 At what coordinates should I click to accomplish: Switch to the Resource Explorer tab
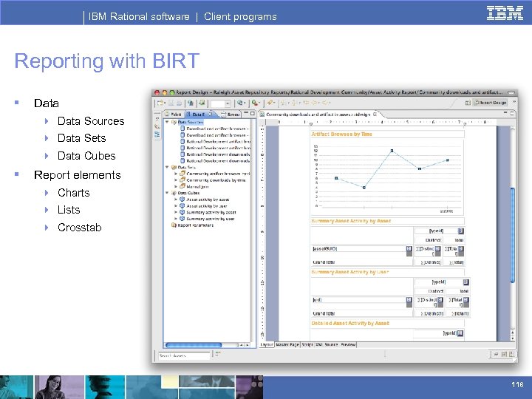231,114
